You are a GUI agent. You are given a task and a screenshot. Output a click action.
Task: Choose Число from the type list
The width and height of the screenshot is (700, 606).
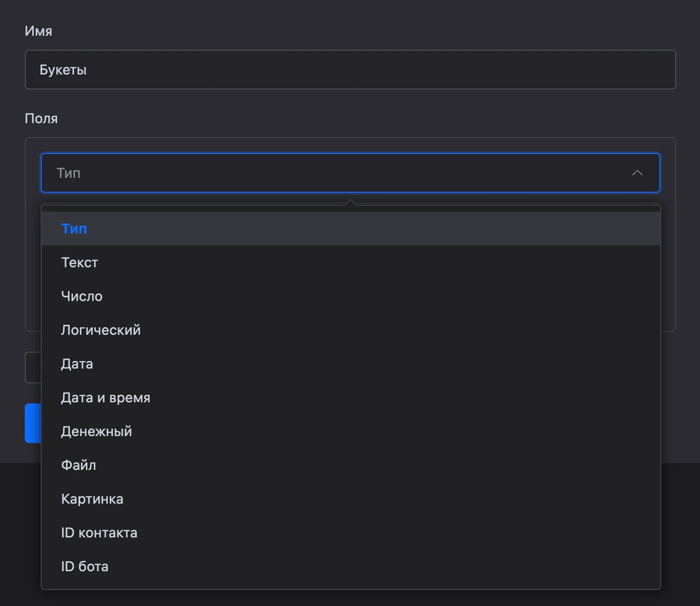[351, 296]
